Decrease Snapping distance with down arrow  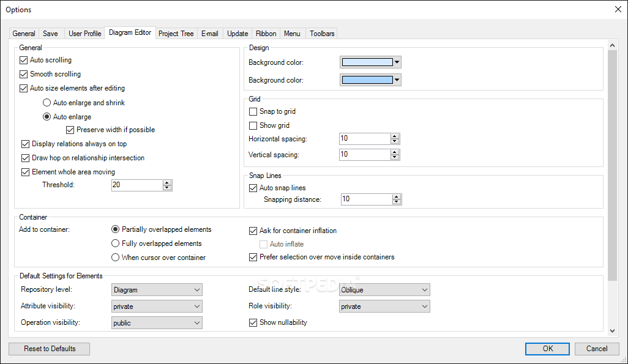[x=397, y=202]
